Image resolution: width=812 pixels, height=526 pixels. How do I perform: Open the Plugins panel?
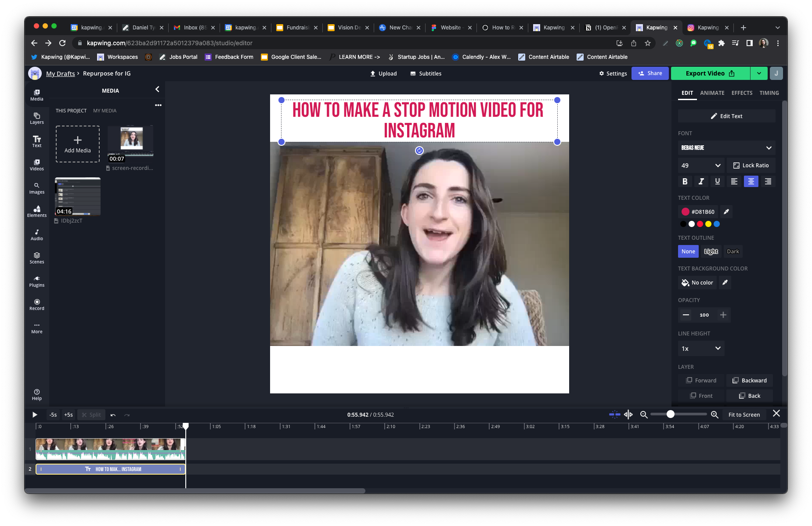pos(37,281)
